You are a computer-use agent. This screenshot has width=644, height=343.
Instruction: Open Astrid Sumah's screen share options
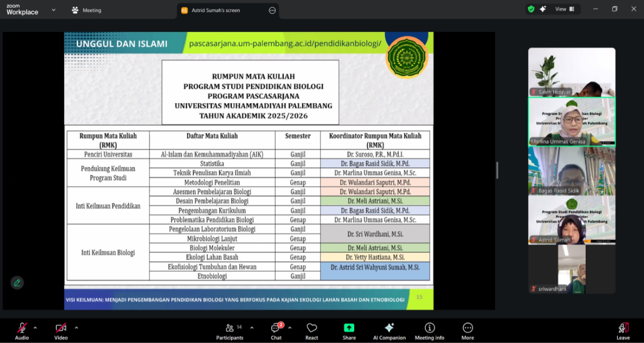coord(272,10)
